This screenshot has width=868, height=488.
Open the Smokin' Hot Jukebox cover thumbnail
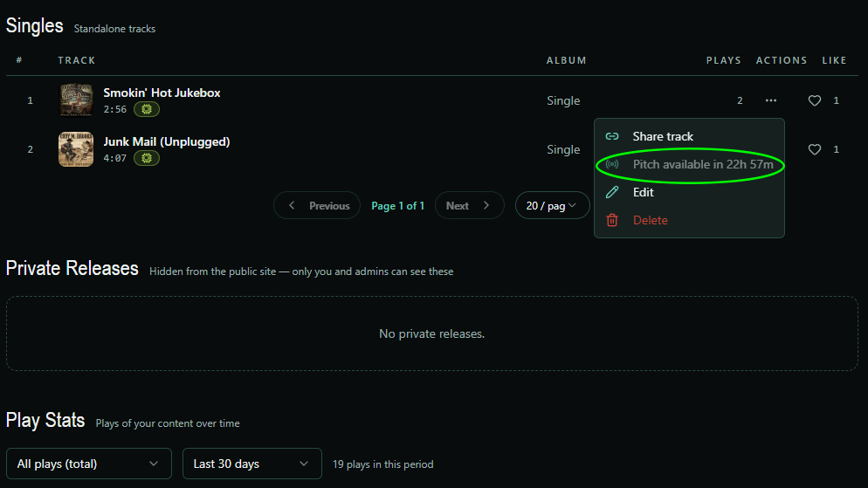pos(76,100)
